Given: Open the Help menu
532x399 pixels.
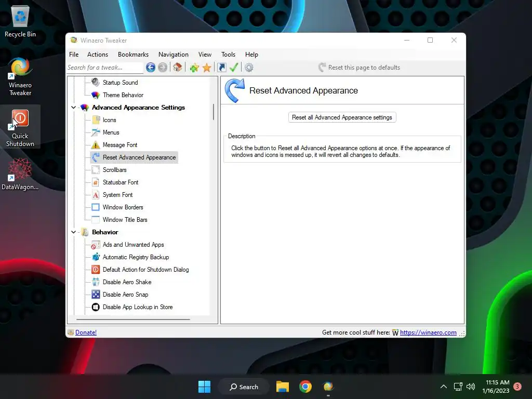Looking at the screenshot, I should [252, 54].
